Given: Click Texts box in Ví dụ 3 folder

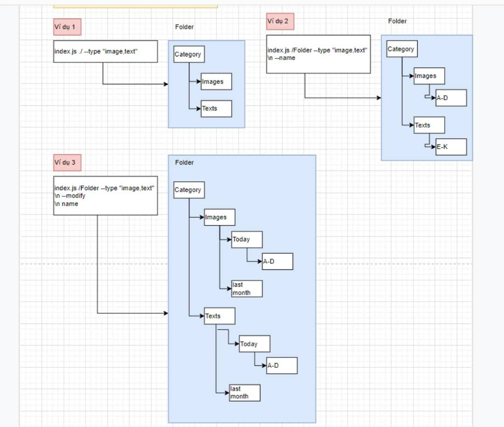Looking at the screenshot, I should tap(219, 316).
